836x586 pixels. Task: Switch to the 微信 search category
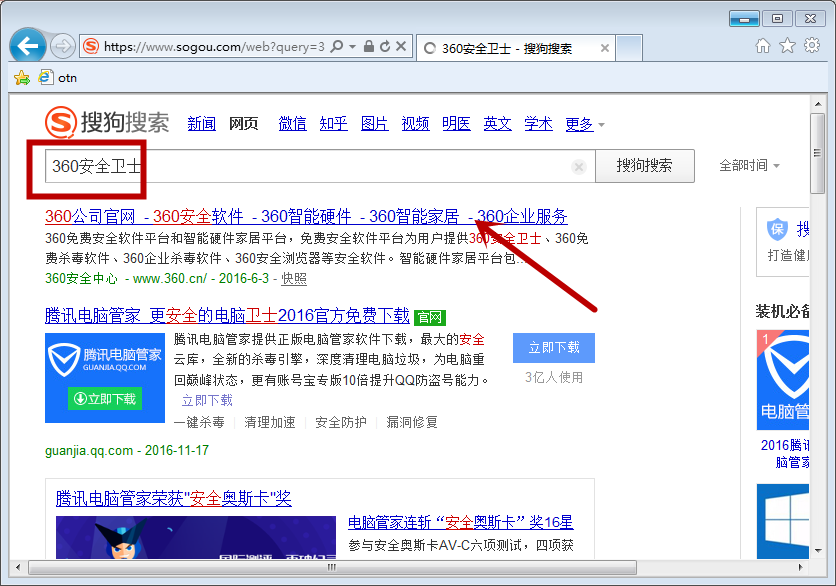click(x=292, y=124)
